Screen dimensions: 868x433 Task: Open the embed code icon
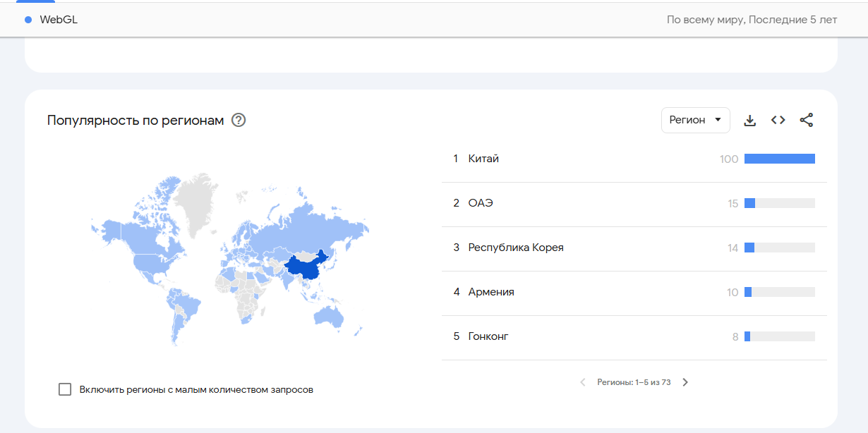[x=778, y=120]
